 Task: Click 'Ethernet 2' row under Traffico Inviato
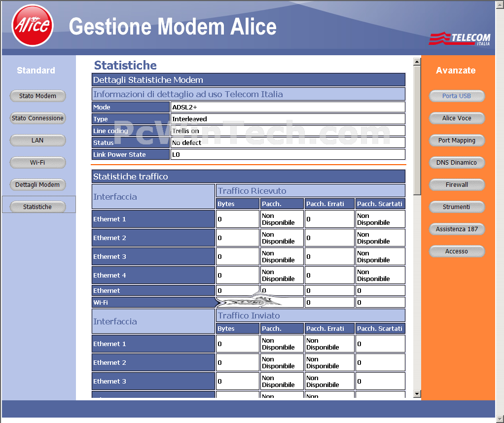(x=153, y=362)
